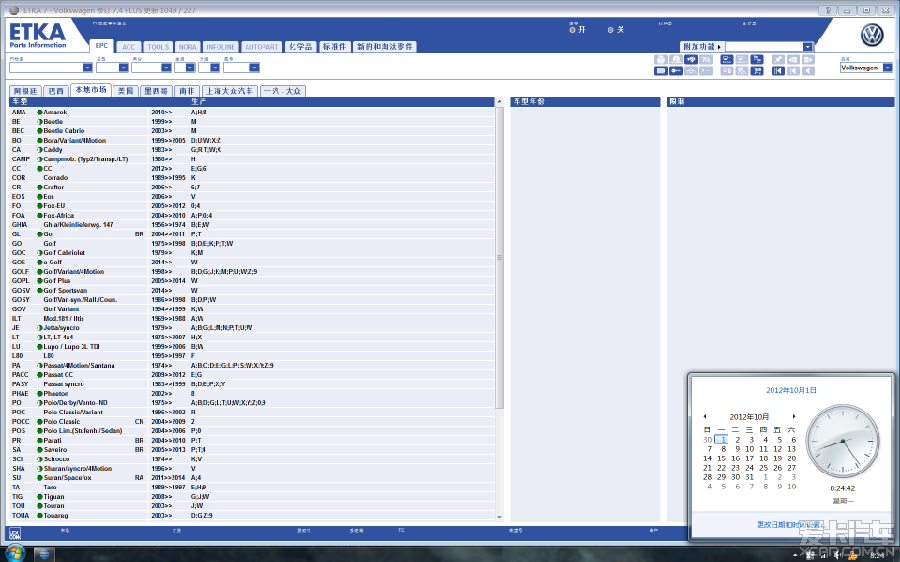Click the first computer monitor toolbar icon
900x562 pixels.
tap(727, 59)
